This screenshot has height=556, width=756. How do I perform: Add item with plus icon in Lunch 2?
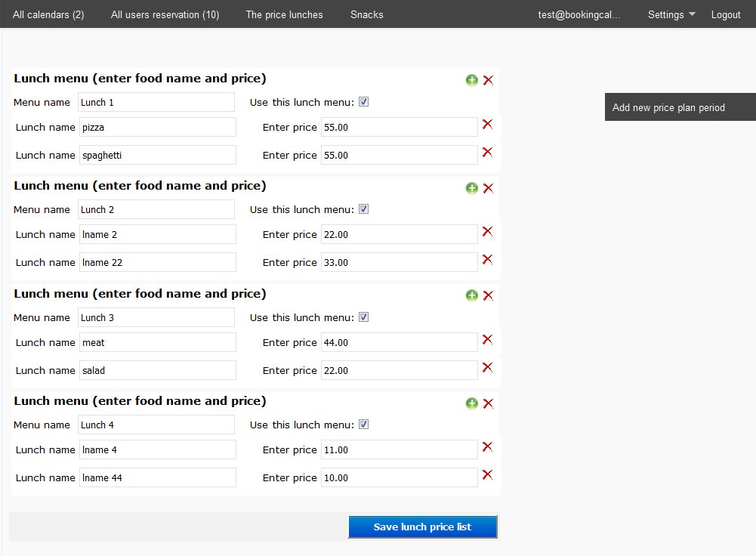click(x=471, y=188)
